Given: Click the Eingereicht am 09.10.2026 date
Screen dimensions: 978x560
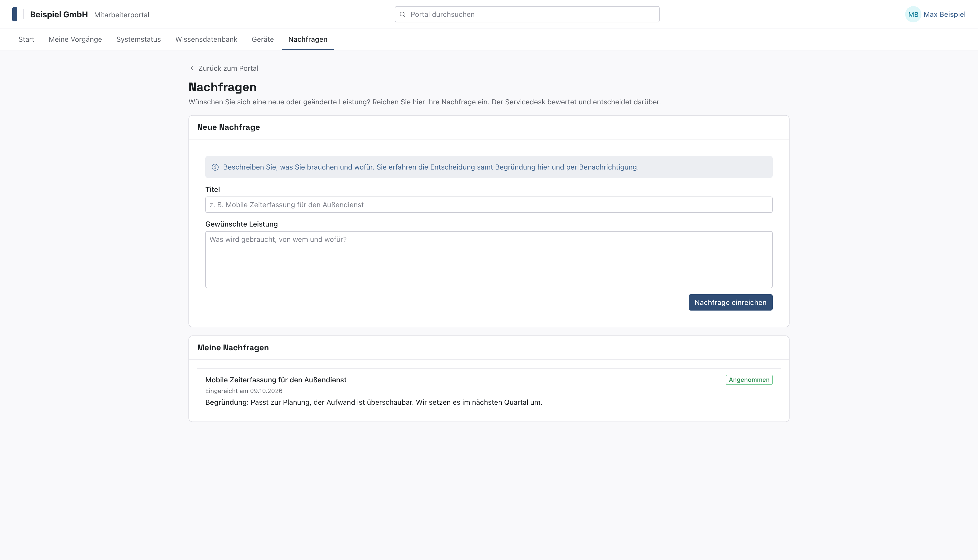Looking at the screenshot, I should point(244,391).
